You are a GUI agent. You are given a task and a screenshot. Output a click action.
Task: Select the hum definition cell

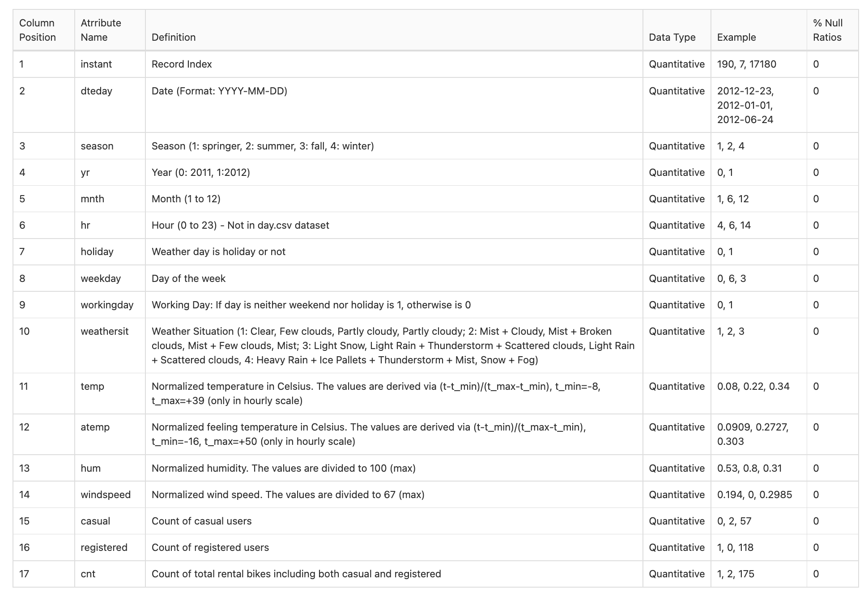(394, 468)
